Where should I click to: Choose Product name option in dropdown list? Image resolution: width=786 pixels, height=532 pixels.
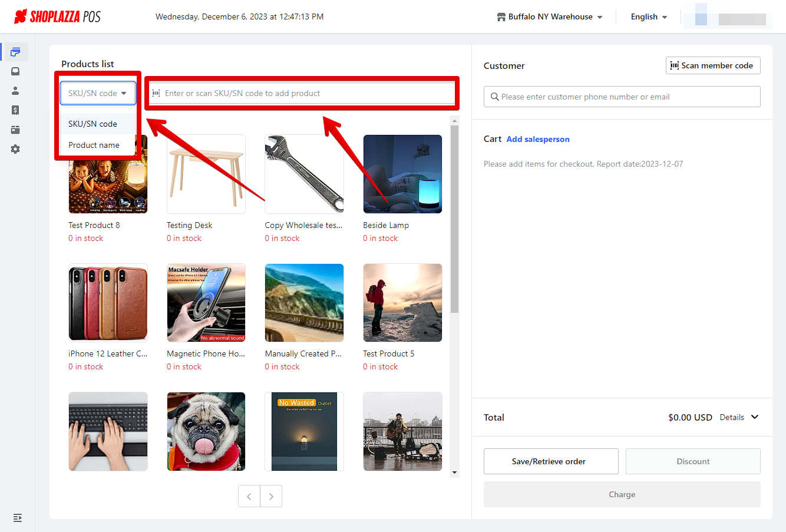coord(98,145)
